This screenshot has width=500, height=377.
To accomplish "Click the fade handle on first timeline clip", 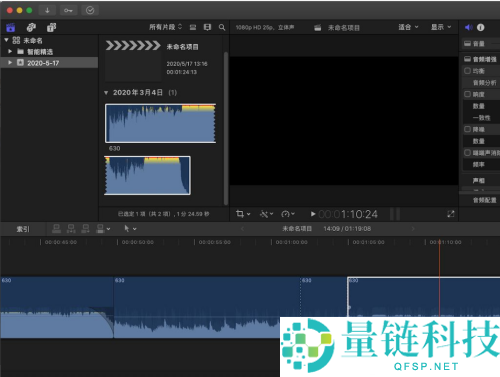I will (x=90, y=308).
